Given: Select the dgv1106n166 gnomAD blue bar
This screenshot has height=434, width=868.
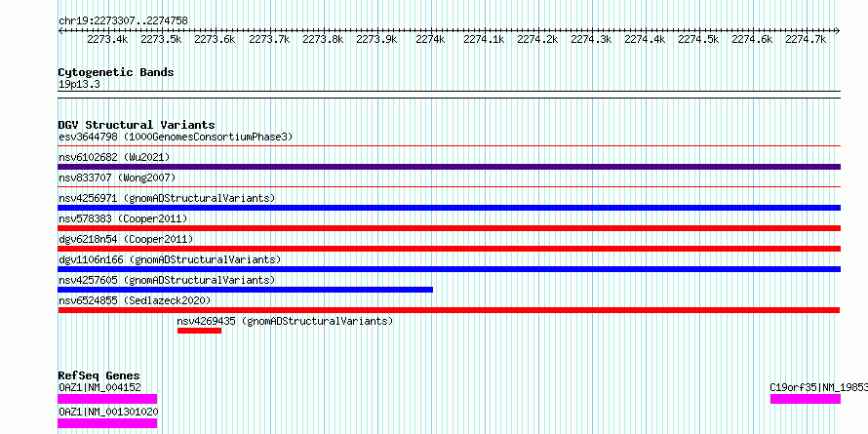Looking at the screenshot, I should coord(450,269).
